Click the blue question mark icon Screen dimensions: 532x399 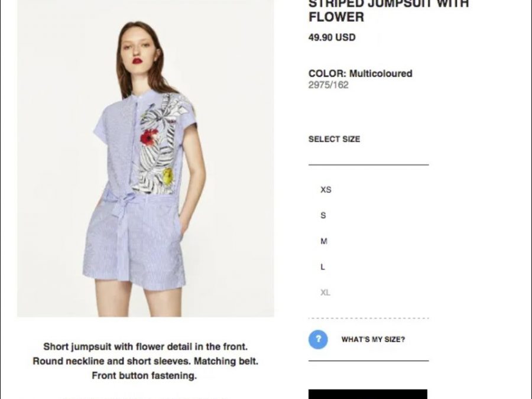[318, 339]
